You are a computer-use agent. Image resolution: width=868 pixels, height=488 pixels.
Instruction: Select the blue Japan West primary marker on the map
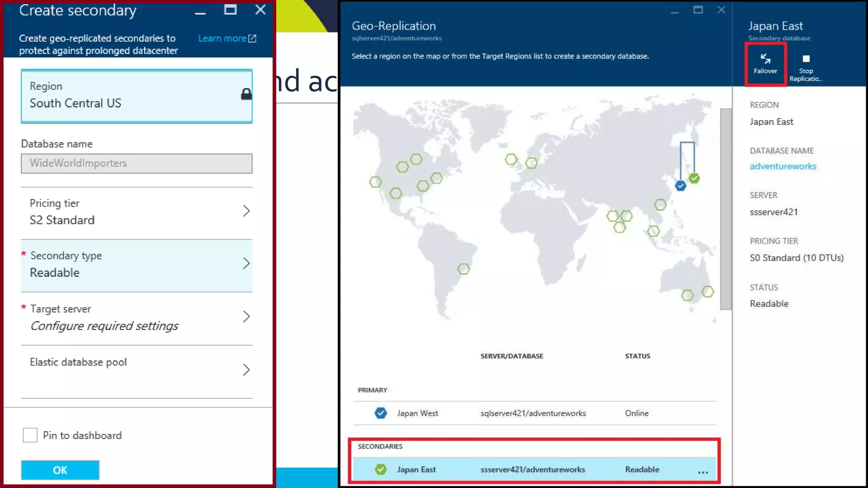680,186
